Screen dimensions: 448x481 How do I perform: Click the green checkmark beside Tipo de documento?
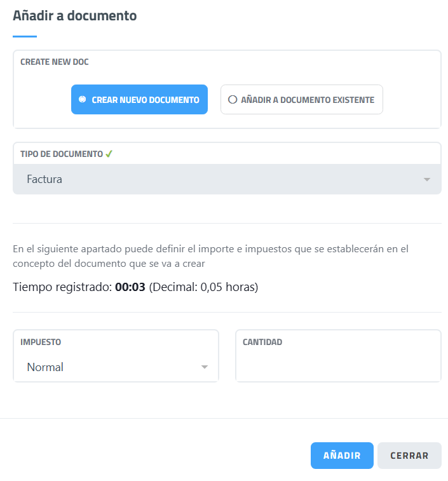pos(109,154)
